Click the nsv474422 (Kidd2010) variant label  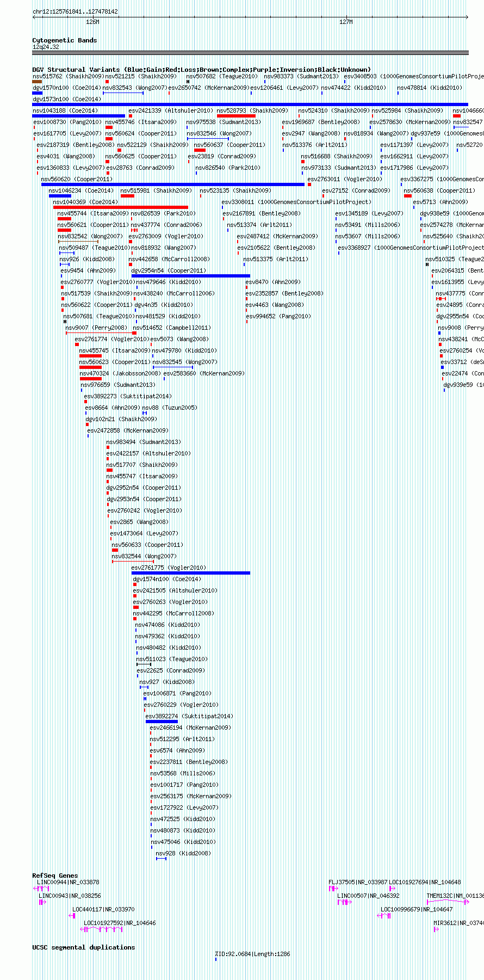[x=353, y=88]
